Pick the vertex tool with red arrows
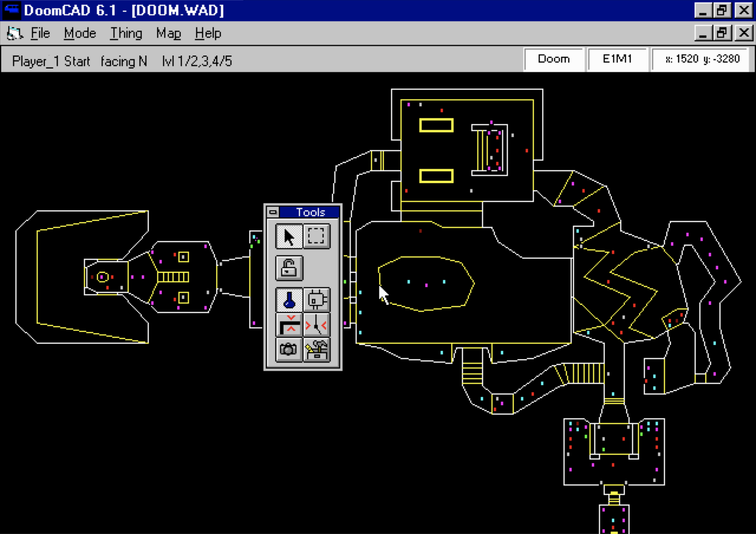Image resolution: width=756 pixels, height=534 pixels. [317, 324]
